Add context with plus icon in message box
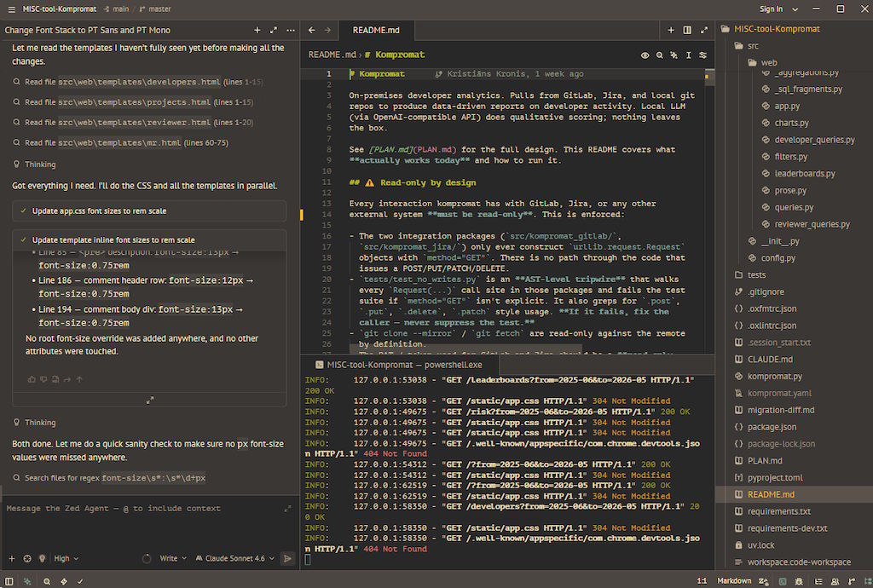The image size is (873, 588). [12, 558]
